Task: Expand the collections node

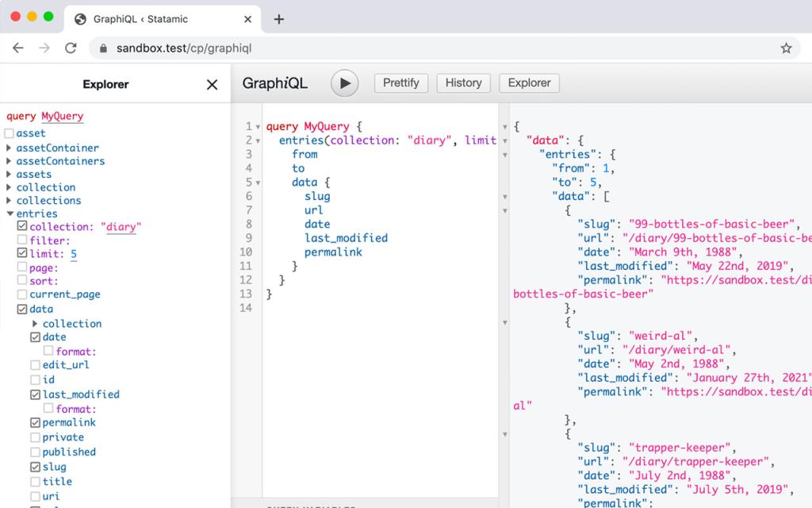Action: [9, 200]
